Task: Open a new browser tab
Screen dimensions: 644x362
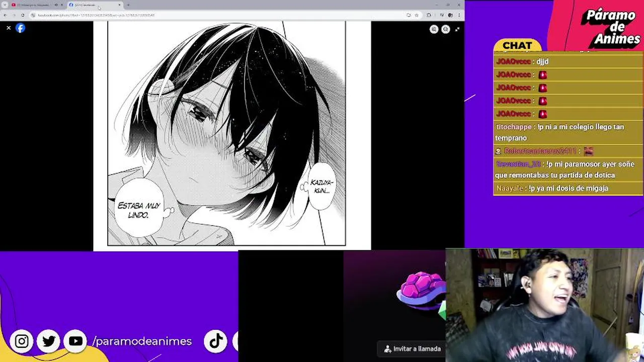Action: click(x=128, y=5)
